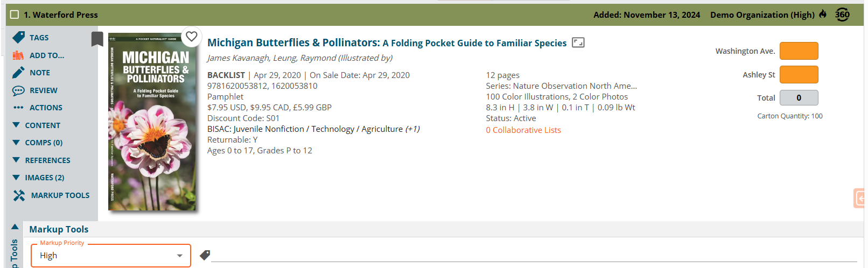Open the Markup Priority dropdown
The image size is (868, 268).
tap(111, 256)
